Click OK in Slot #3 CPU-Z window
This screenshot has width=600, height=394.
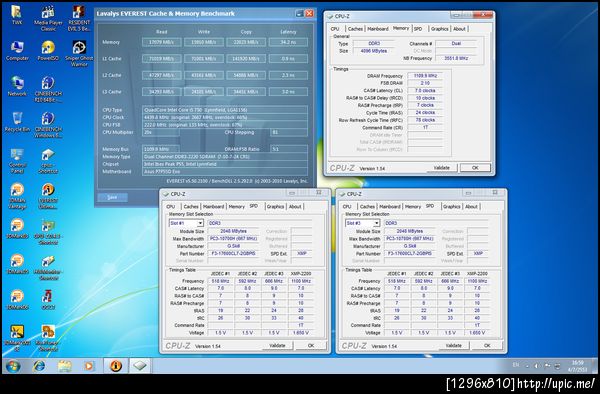[487, 345]
